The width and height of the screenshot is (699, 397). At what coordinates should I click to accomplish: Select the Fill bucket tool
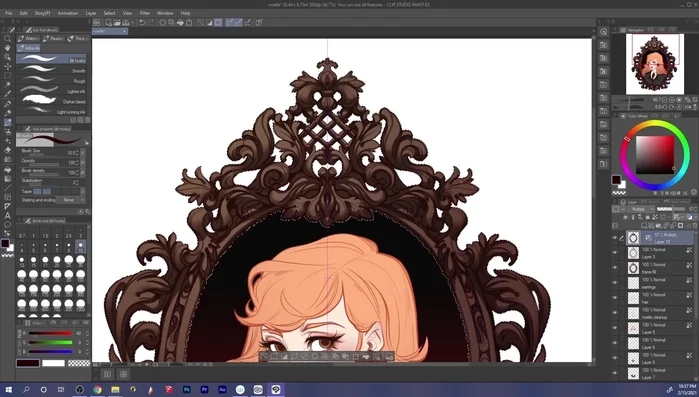pyautogui.click(x=8, y=169)
